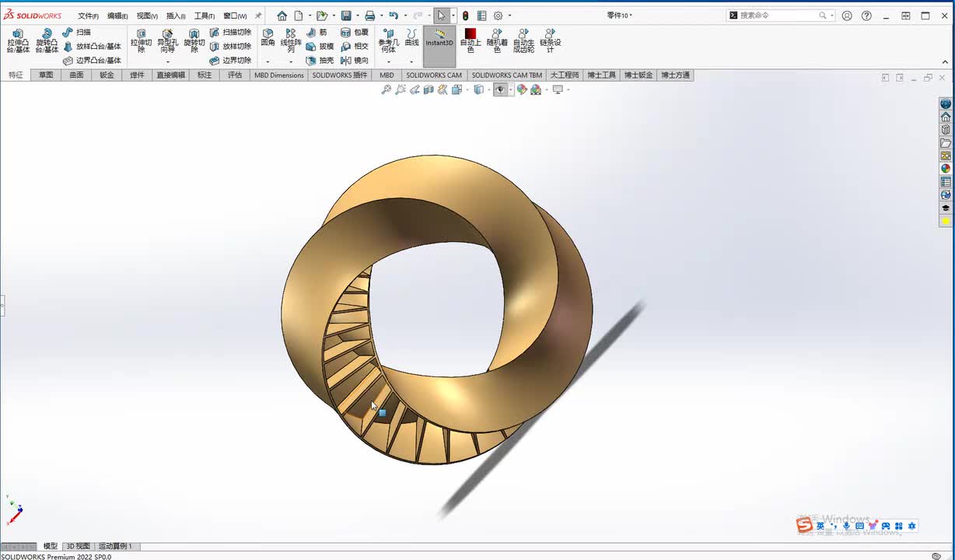955x560 pixels.
Task: Click the search commands input field
Action: tap(778, 16)
